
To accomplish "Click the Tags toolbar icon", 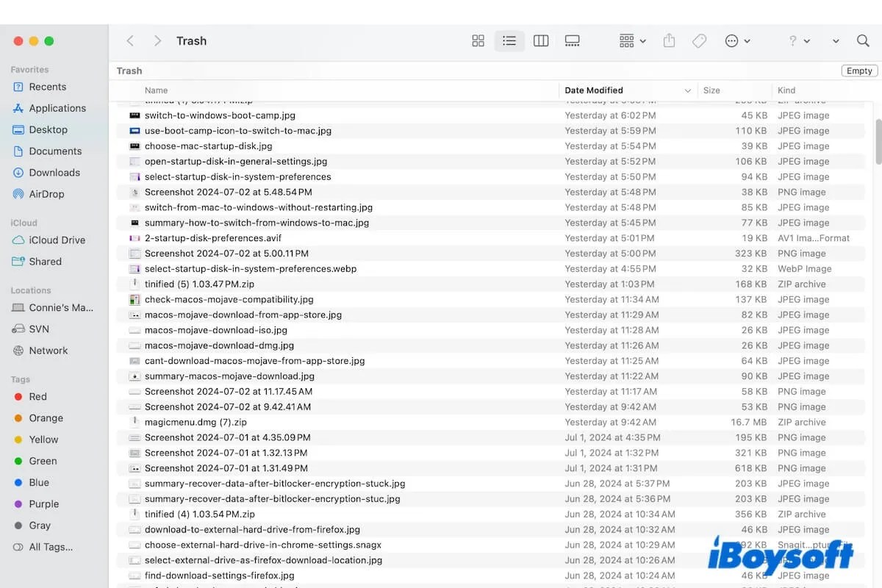I will point(699,40).
